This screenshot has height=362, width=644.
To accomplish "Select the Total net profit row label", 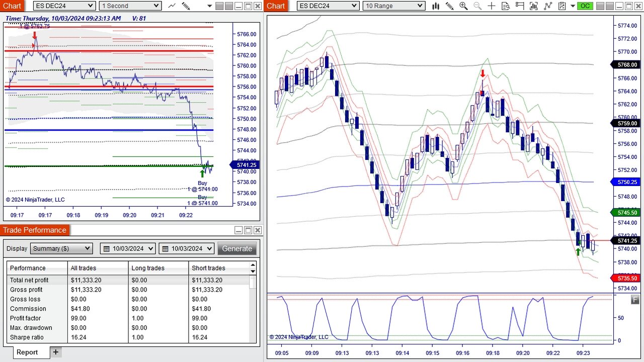I will [x=29, y=280].
